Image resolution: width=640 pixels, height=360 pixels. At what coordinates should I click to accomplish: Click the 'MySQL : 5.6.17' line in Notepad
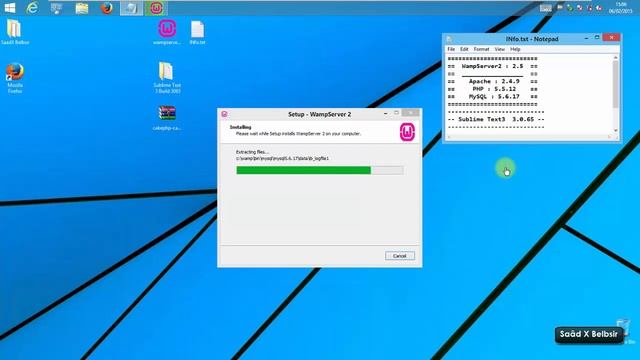pyautogui.click(x=492, y=97)
